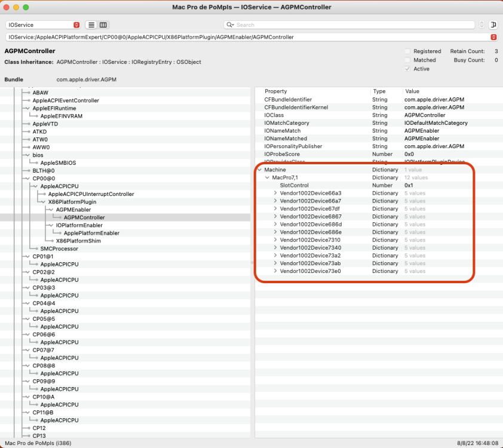Collapse the CP00@0 tree node
503x448 pixels.
pyautogui.click(x=27, y=179)
